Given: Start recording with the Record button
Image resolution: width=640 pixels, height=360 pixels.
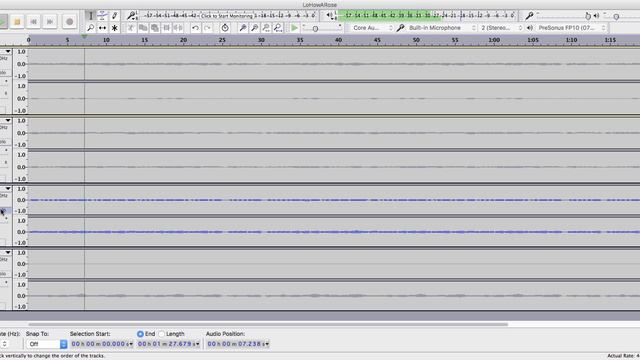Looking at the screenshot, I should pos(69,22).
